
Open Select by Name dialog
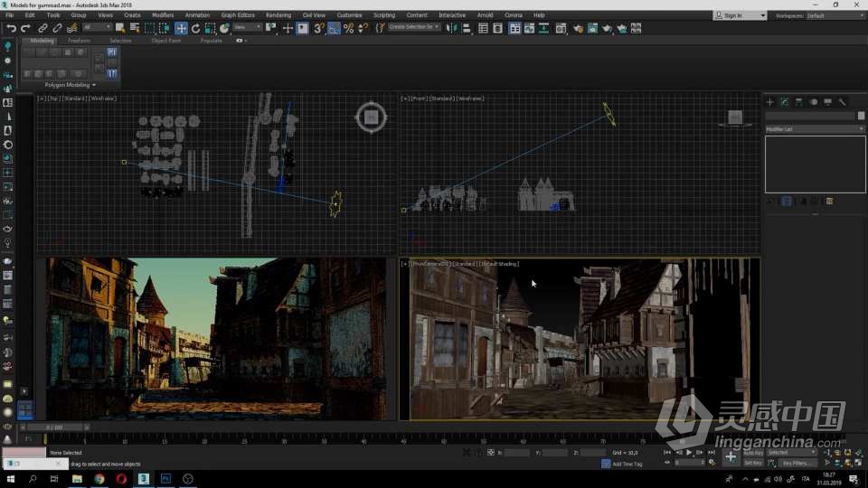click(135, 28)
